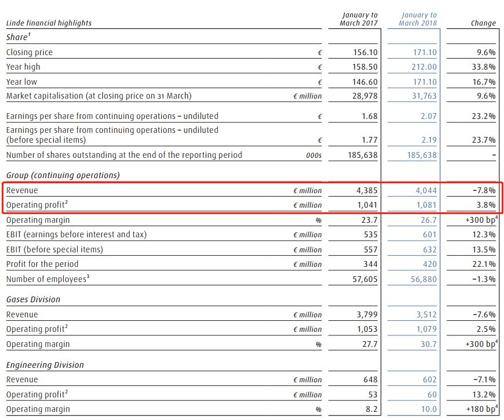Click the 2.07 earnings per share value
The width and height of the screenshot is (504, 420).
[x=429, y=116]
